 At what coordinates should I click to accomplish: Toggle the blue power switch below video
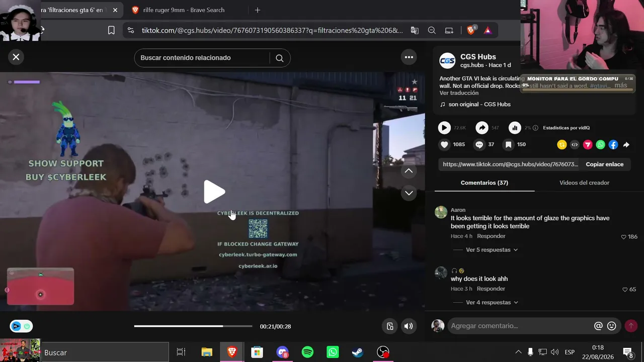[x=21, y=326]
